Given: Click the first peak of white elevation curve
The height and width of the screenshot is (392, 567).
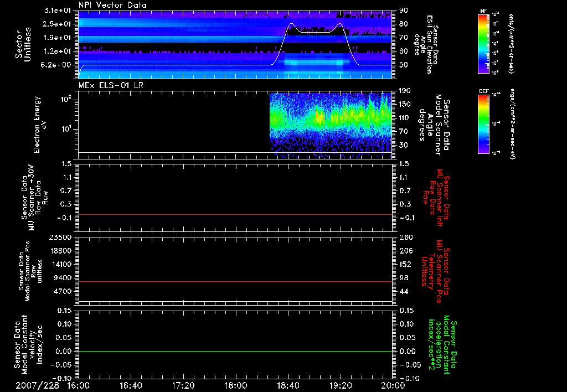Looking at the screenshot, I should coord(291,24).
